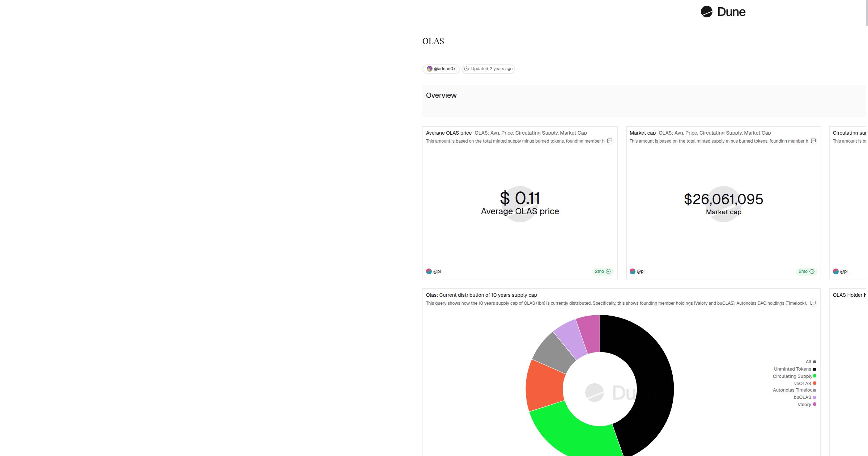Toggle the Circulating Supply legend entry
The image size is (868, 456).
click(x=792, y=376)
